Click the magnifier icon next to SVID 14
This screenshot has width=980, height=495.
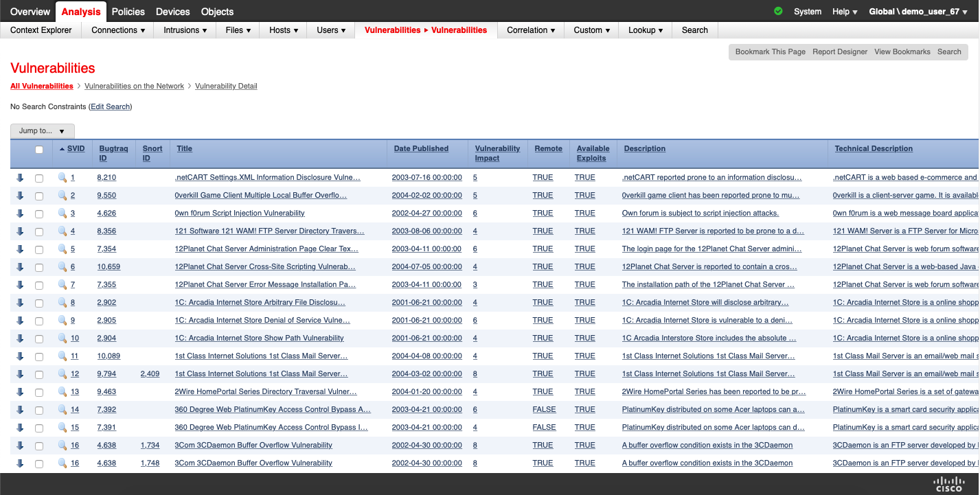pyautogui.click(x=62, y=410)
